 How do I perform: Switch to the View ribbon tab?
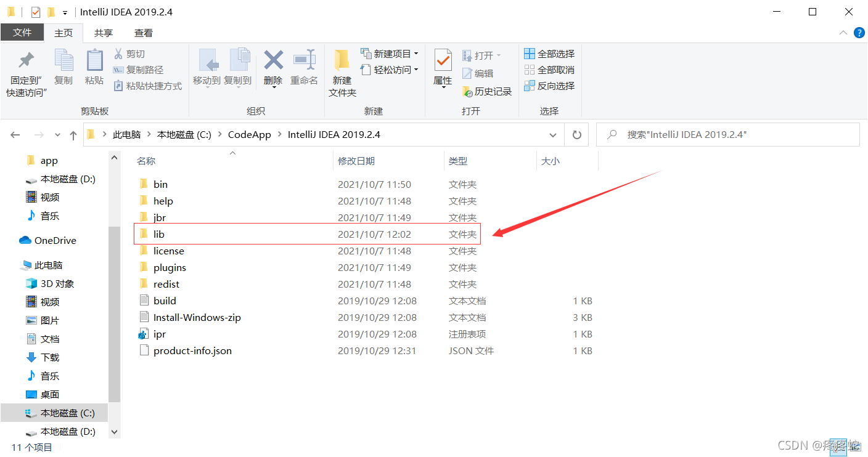[144, 33]
